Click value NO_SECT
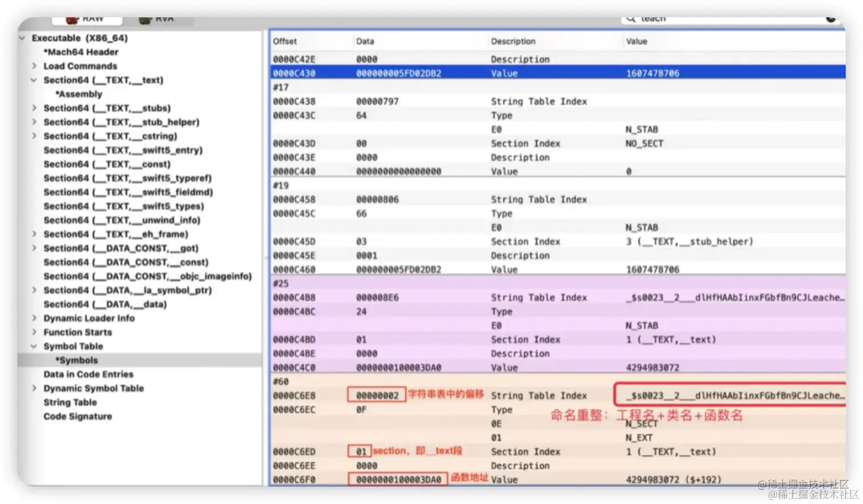863x504 pixels. click(644, 143)
